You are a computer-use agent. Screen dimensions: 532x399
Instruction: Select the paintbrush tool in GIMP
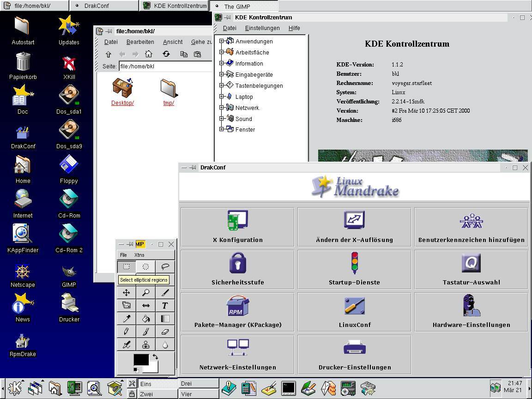pos(145,332)
